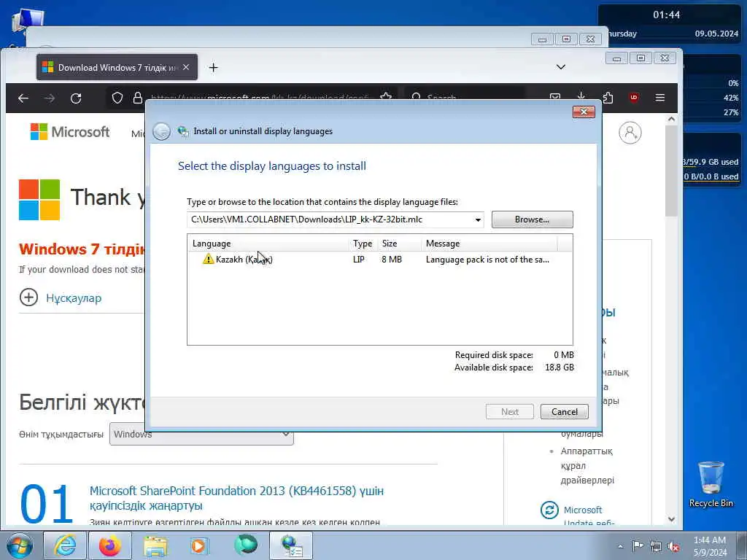Open Windows Media Player from taskbar
The width and height of the screenshot is (747, 560).
[x=200, y=545]
